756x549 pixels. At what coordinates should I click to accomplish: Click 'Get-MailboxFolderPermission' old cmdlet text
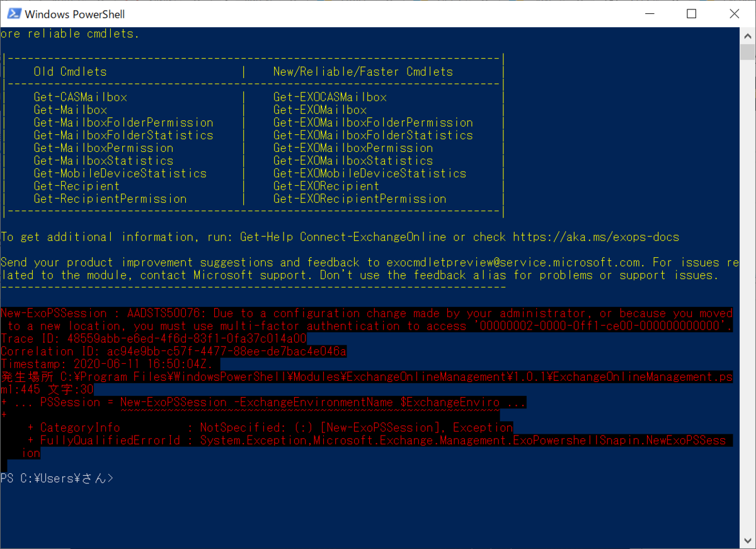tap(123, 122)
